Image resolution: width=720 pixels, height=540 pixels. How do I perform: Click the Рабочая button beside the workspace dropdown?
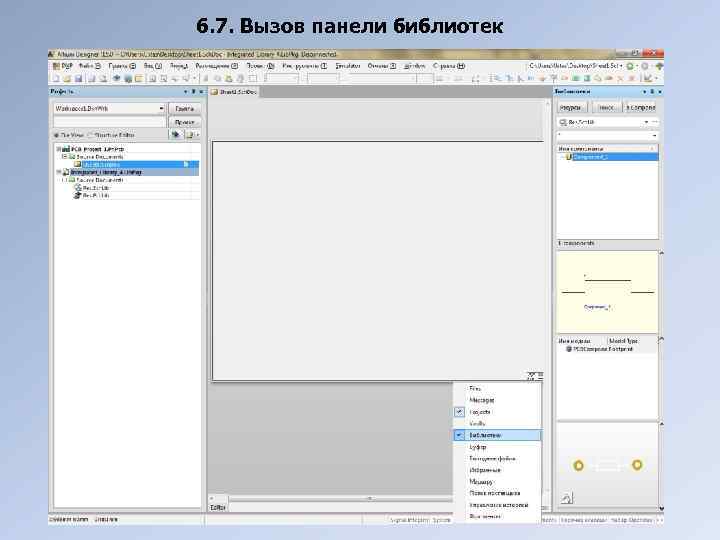185,108
